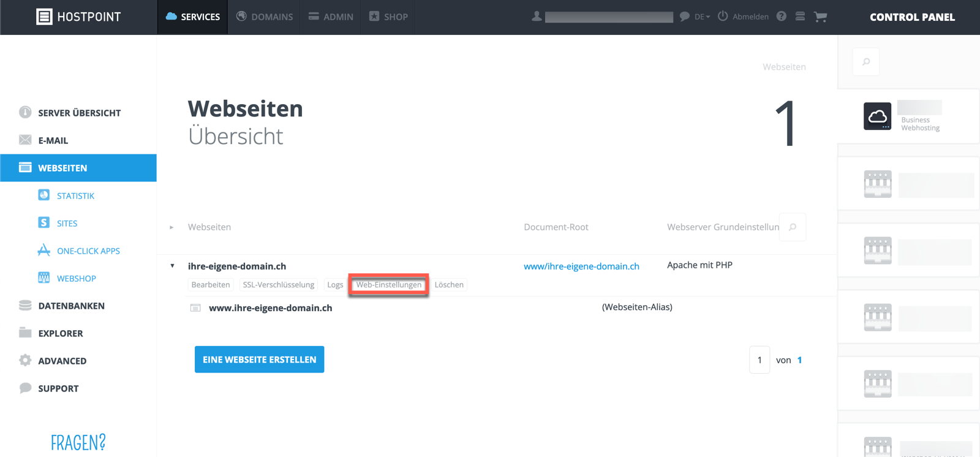This screenshot has width=980, height=457.
Task: Collapse the ihre-eigene-domain.ch row arrow
Action: click(x=172, y=266)
